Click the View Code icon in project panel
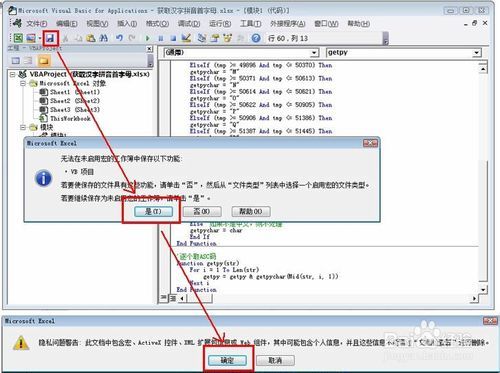The height and width of the screenshot is (373, 500). coord(16,61)
